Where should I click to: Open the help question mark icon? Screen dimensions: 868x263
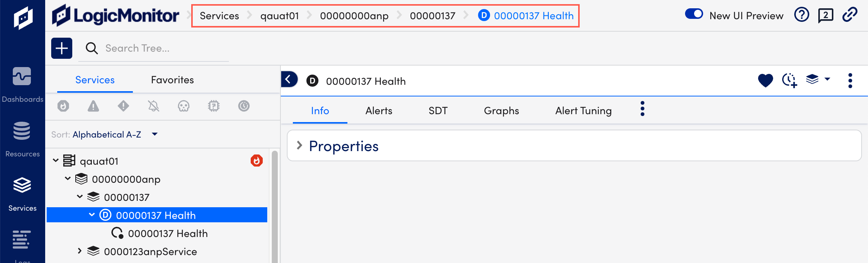click(x=801, y=15)
